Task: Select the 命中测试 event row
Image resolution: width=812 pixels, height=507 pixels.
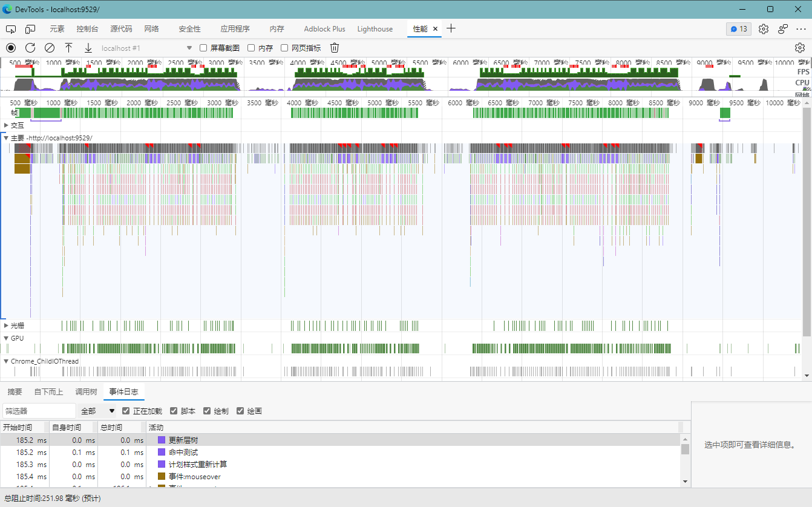Action: click(340, 452)
